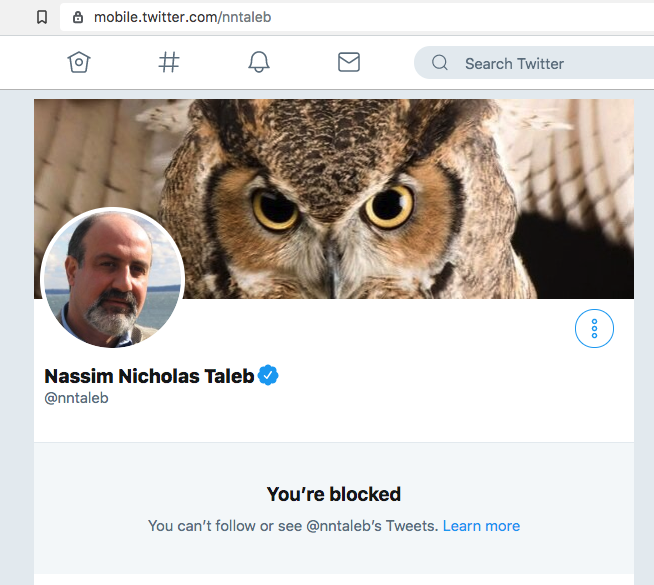Viewport: 654px width, 585px height.
Task: Open Messages envelope icon
Action: tap(349, 63)
